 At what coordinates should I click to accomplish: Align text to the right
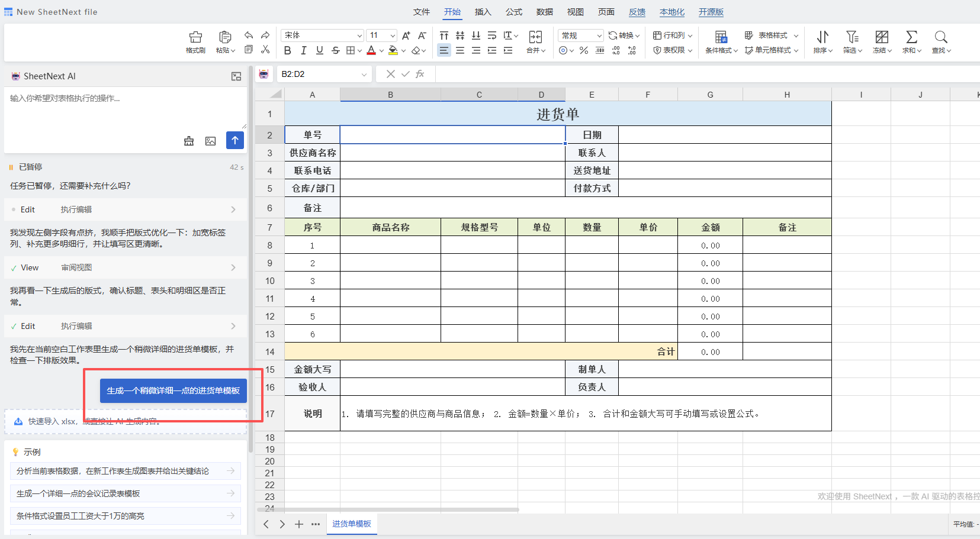pyautogui.click(x=476, y=50)
